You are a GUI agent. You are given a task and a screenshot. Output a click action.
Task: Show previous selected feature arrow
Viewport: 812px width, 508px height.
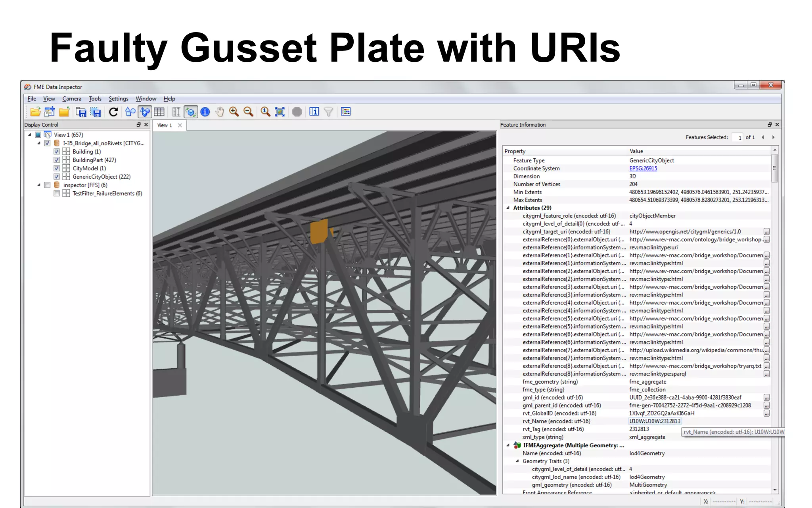tap(763, 137)
